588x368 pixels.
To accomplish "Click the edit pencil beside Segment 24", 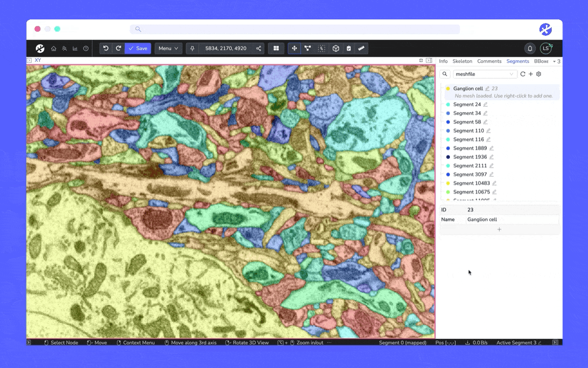I will coord(485,105).
